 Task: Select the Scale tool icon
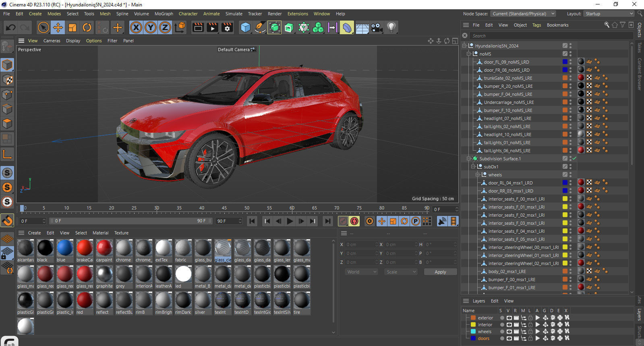[72, 27]
